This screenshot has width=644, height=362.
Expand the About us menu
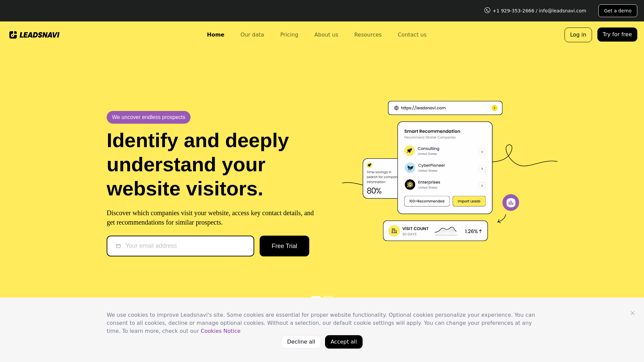326,35
